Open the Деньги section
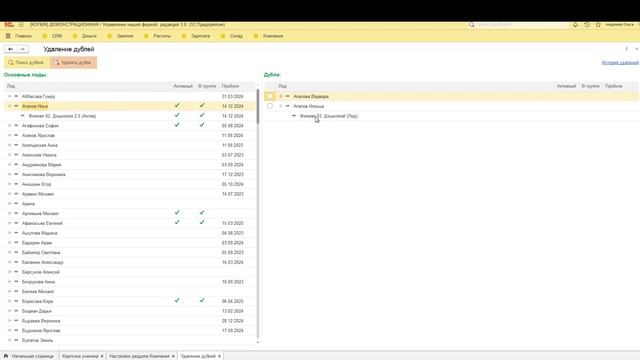The height and width of the screenshot is (360, 640). [89, 36]
